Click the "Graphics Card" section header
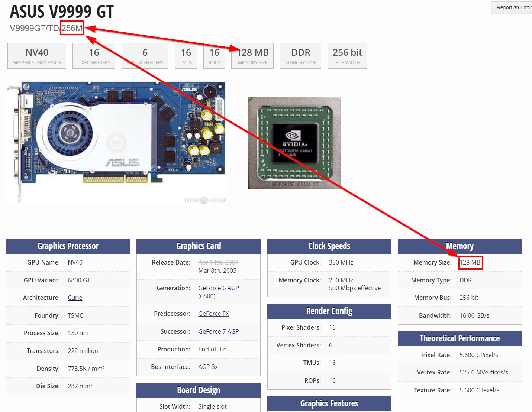 click(x=199, y=246)
